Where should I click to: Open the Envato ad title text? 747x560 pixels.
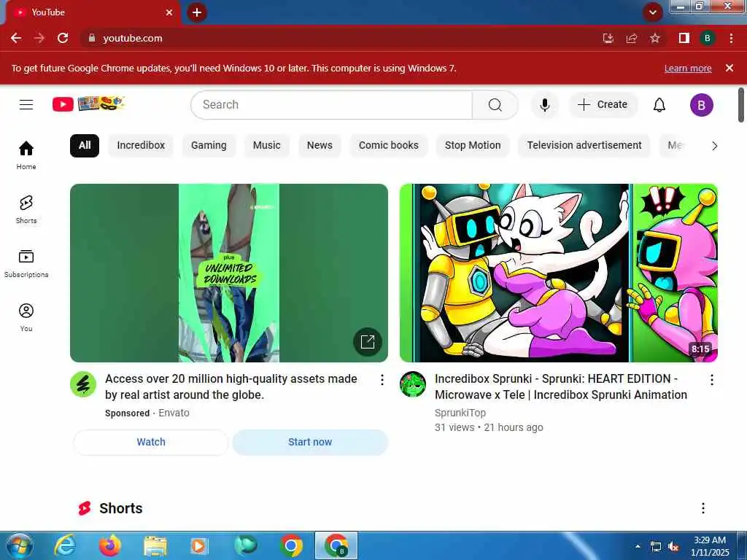(231, 386)
